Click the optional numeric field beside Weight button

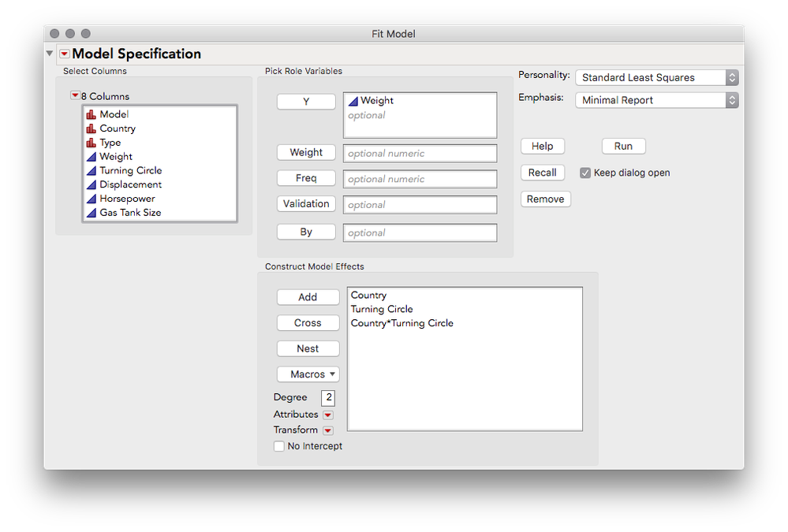click(x=420, y=153)
